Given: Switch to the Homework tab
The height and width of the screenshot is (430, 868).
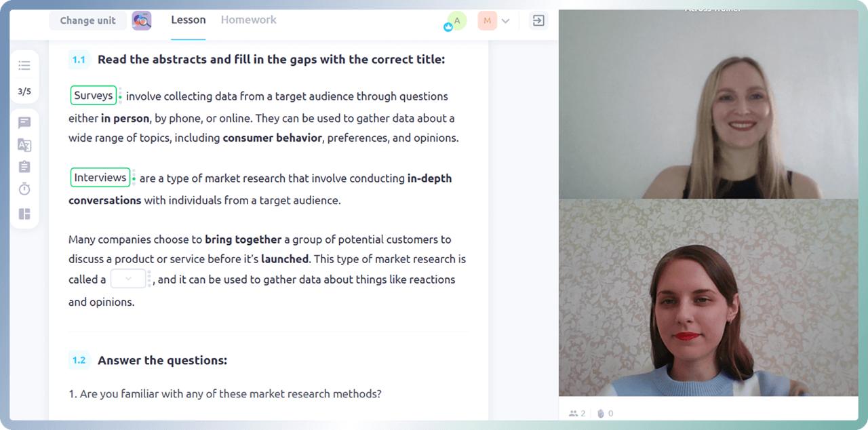Looking at the screenshot, I should pyautogui.click(x=248, y=20).
